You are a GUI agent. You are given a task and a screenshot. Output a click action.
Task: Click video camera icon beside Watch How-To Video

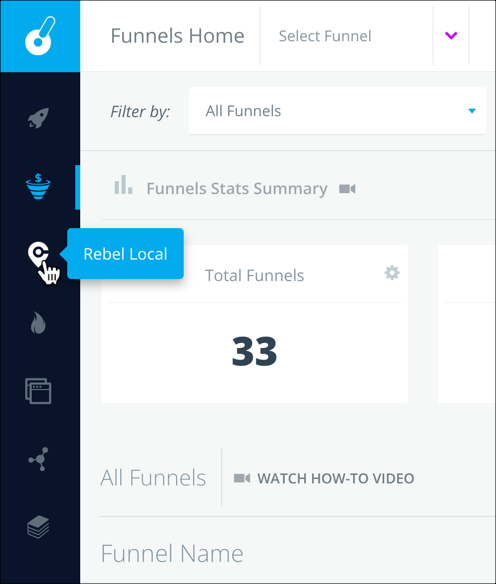[x=242, y=478]
